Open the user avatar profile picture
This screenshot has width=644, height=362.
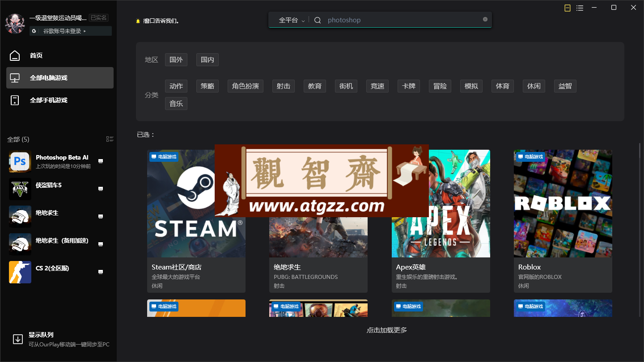pyautogui.click(x=15, y=24)
